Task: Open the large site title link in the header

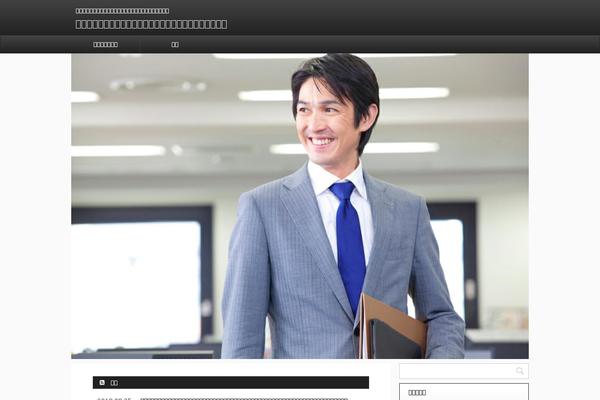Action: (151, 24)
